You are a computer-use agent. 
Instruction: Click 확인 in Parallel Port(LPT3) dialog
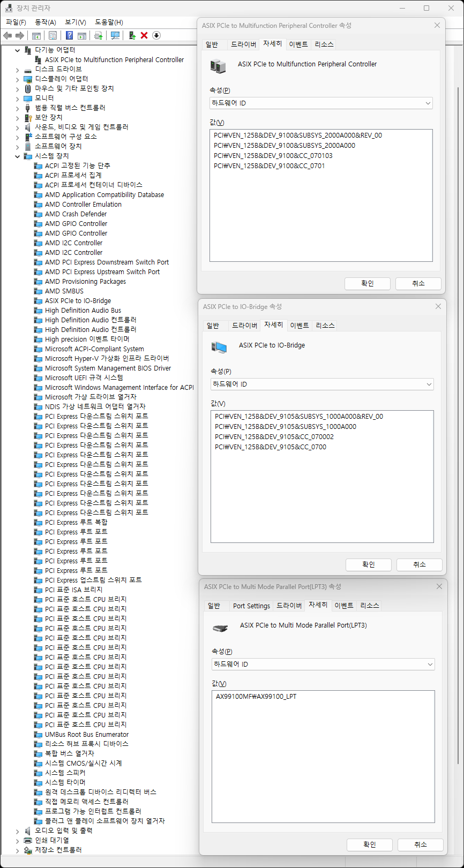pyautogui.click(x=370, y=844)
